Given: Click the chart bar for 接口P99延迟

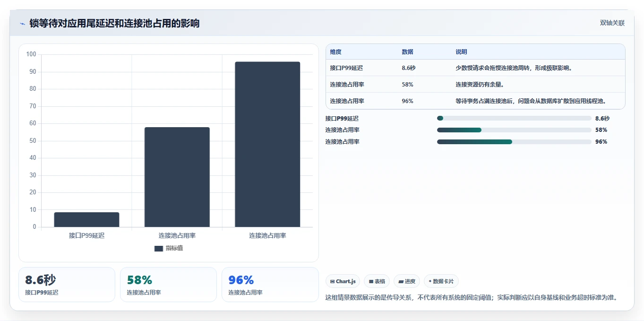Looking at the screenshot, I should (x=86, y=219).
